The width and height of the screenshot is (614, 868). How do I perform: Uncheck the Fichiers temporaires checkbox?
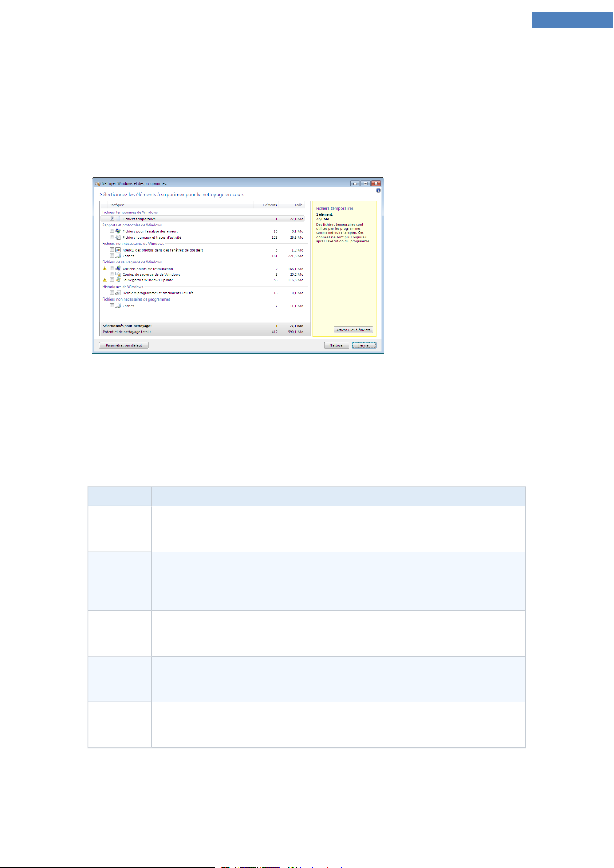pyautogui.click(x=112, y=219)
